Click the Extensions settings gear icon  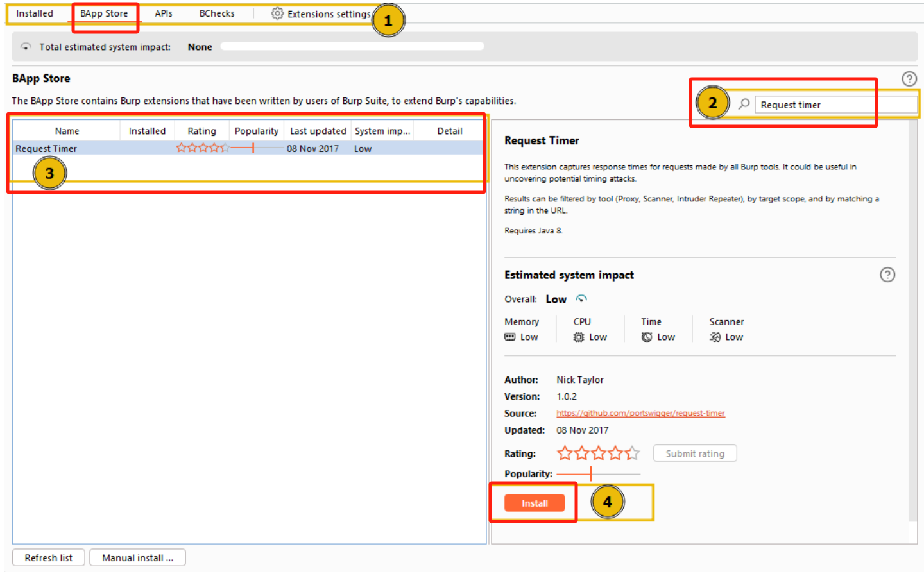[277, 13]
